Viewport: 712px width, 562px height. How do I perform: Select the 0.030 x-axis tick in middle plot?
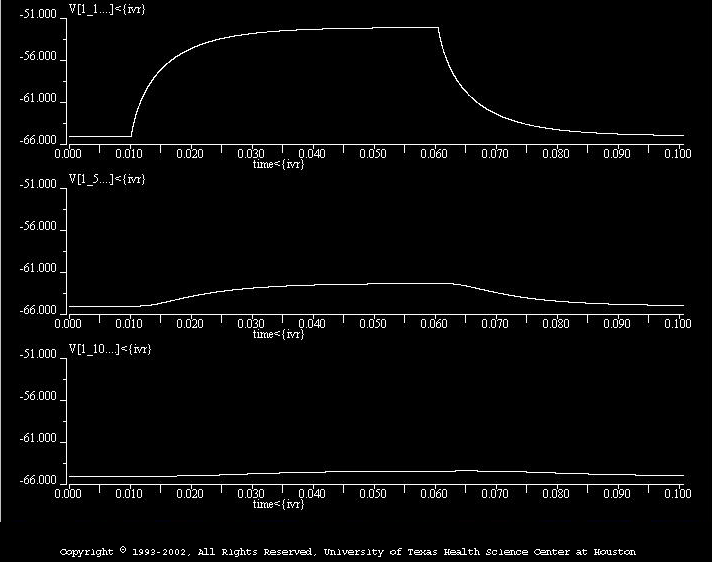coord(251,324)
